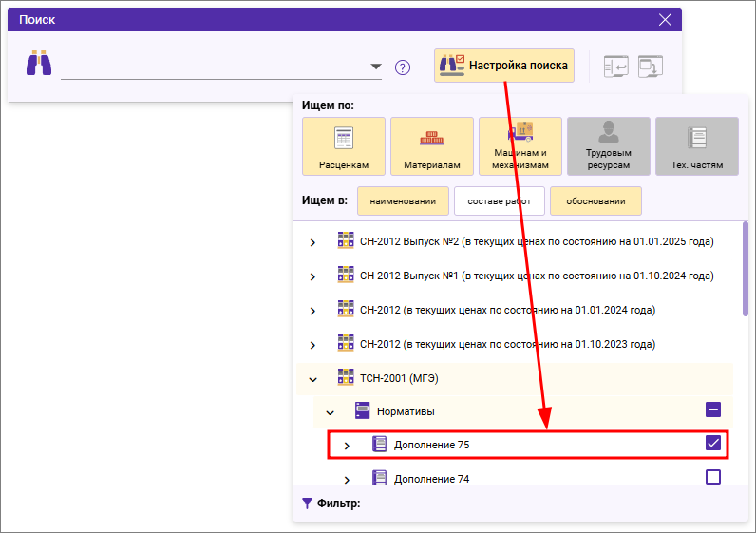
Task: Check the Дополнение 74 checkbox
Action: (x=713, y=477)
